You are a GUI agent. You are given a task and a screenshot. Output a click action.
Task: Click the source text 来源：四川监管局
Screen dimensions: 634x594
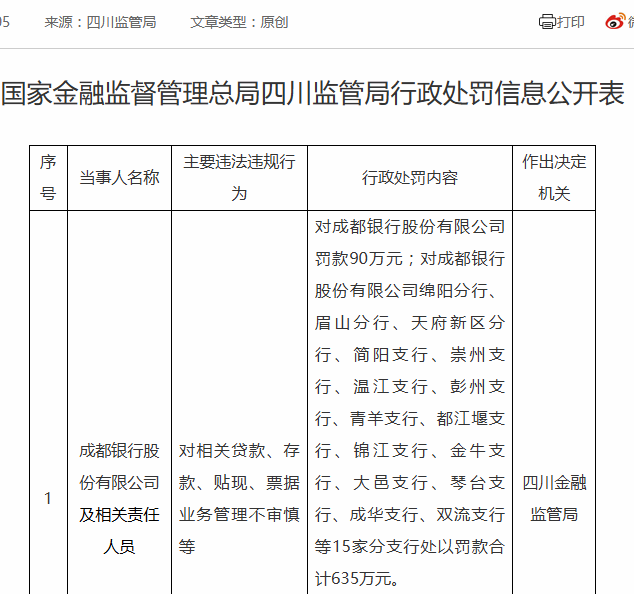pos(100,22)
